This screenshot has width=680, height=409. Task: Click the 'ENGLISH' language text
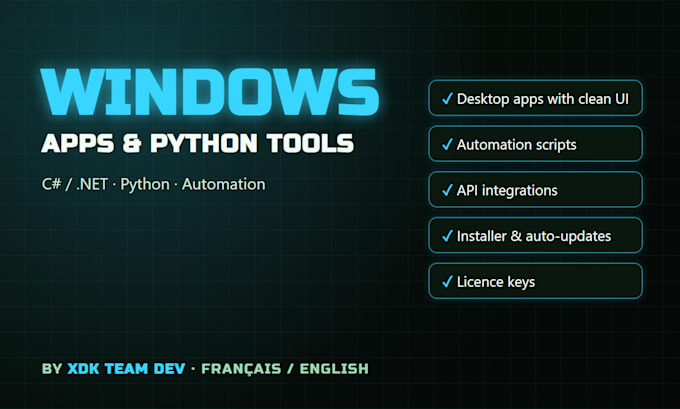pyautogui.click(x=334, y=369)
